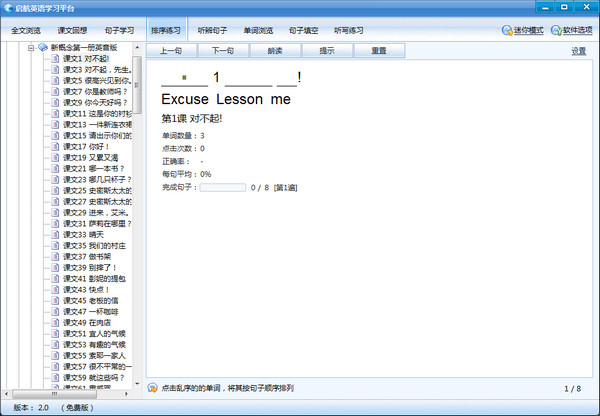Switch to the 课文回想 tab
600x416 pixels.
[x=72, y=30]
